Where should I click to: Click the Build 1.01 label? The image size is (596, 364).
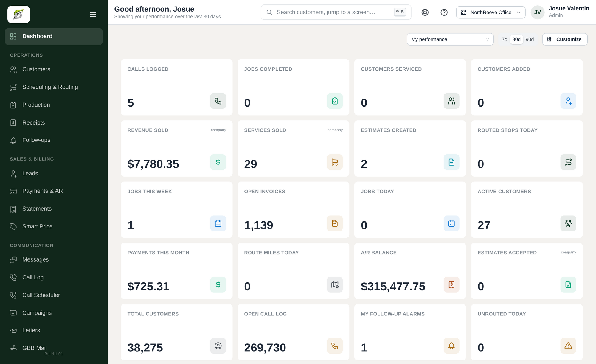tap(54, 354)
